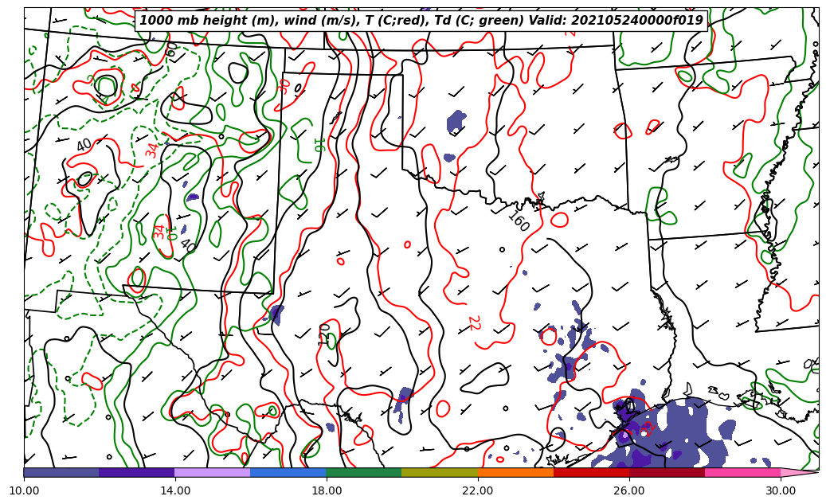
Task: Click the plot title text at top
Action: coord(421,21)
